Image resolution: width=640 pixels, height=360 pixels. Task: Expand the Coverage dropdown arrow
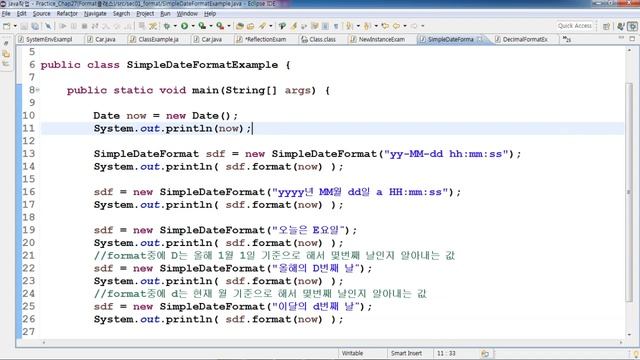pyautogui.click(x=211, y=26)
